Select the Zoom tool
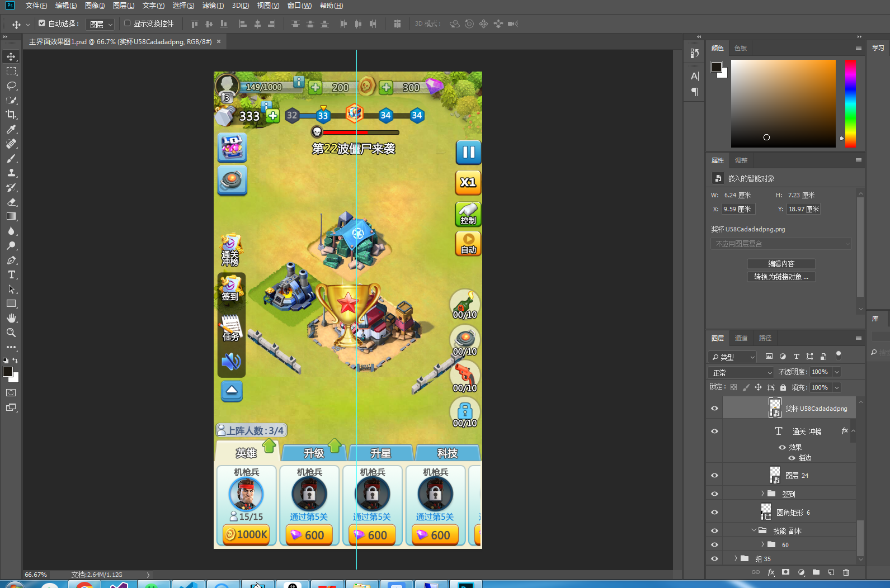 (x=11, y=333)
